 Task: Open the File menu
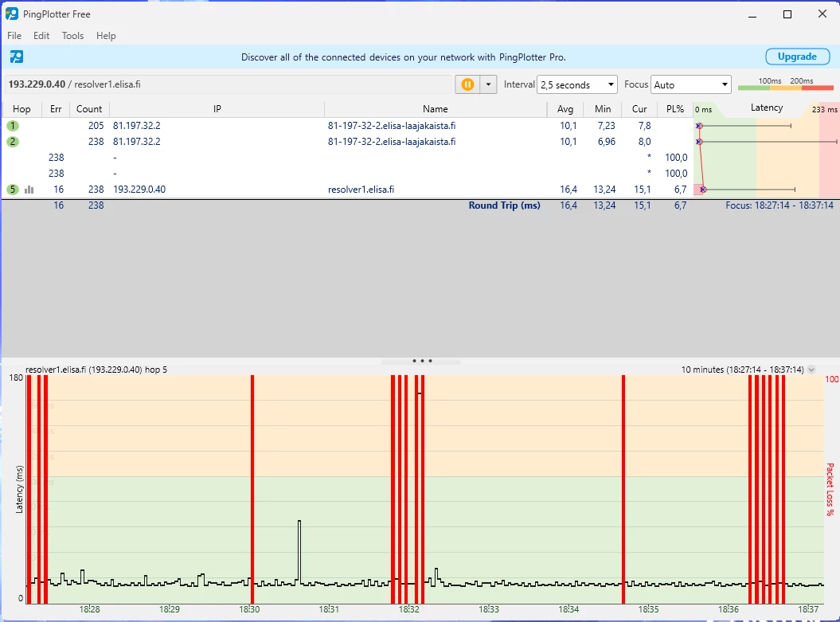coord(14,36)
